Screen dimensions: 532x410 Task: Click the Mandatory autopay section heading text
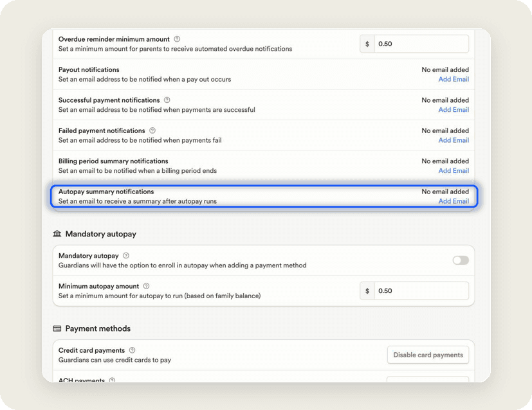point(101,234)
